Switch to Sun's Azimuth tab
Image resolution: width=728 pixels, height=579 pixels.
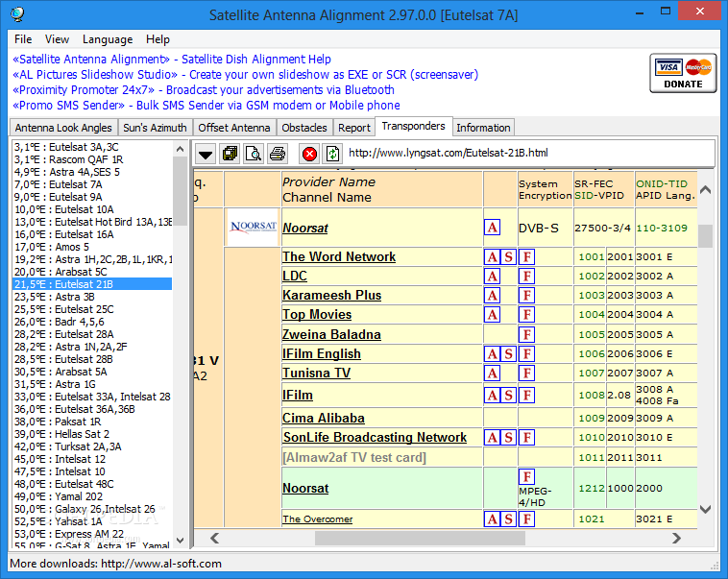pos(155,128)
